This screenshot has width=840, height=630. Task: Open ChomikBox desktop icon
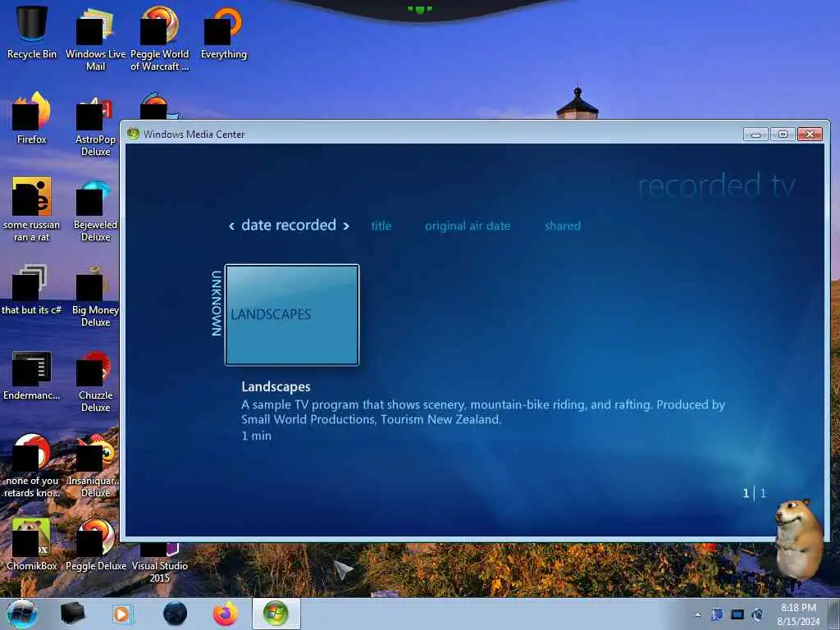32,544
